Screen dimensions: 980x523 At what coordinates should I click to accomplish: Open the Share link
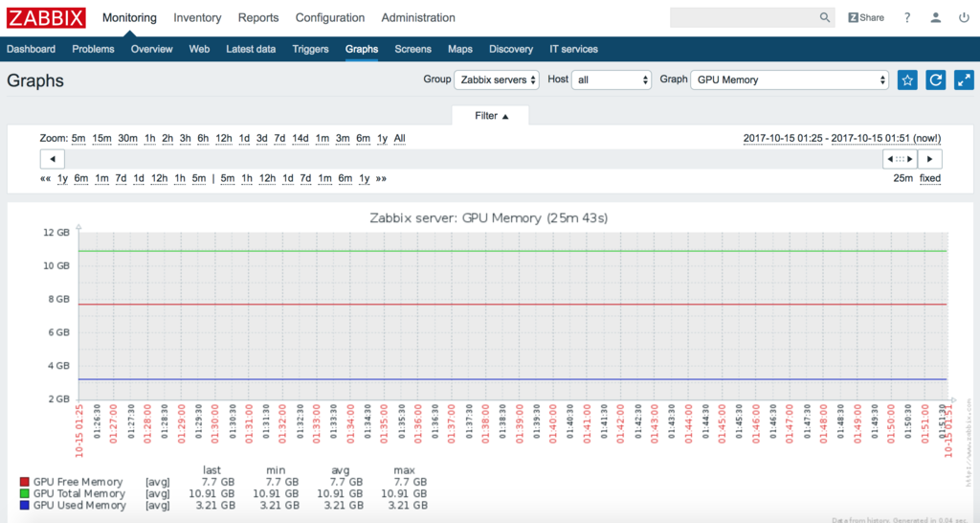[866, 17]
